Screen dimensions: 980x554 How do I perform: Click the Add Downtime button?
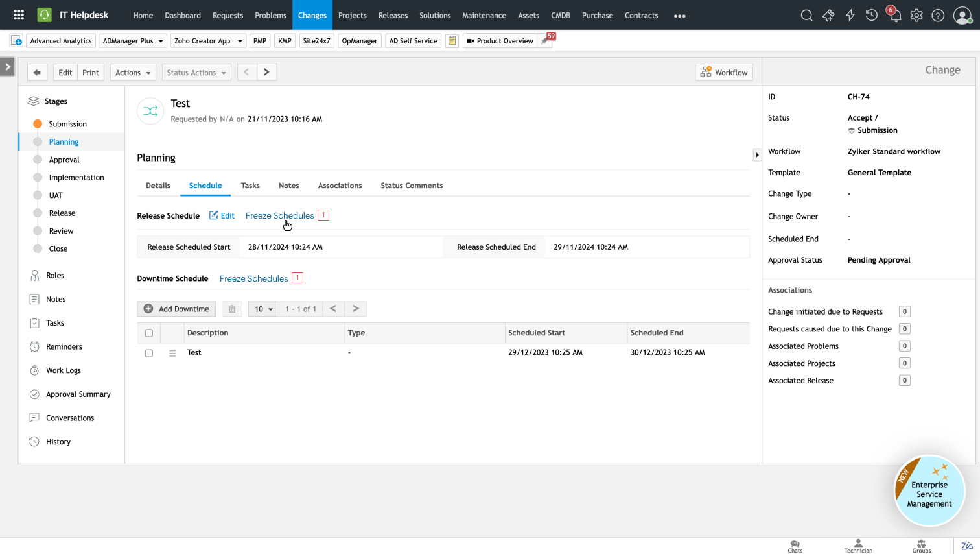coord(176,309)
